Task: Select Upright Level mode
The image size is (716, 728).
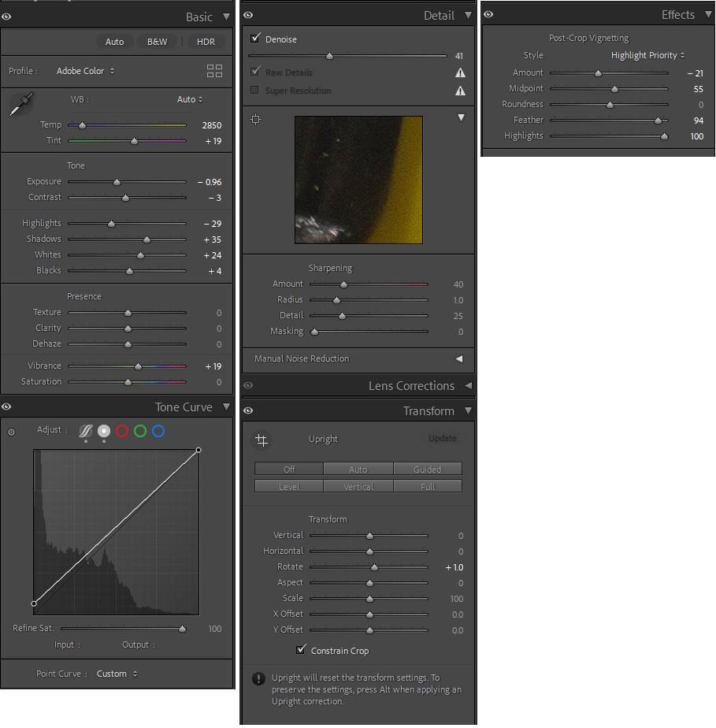Action: (288, 486)
